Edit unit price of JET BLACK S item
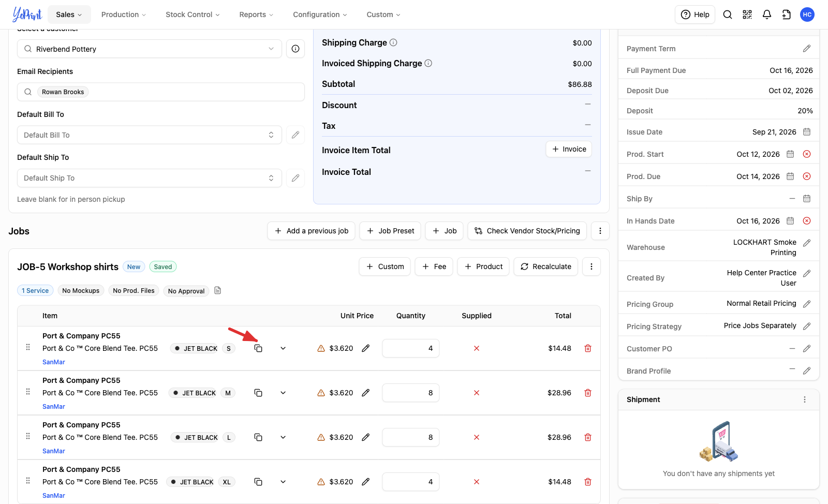828x504 pixels. point(366,348)
